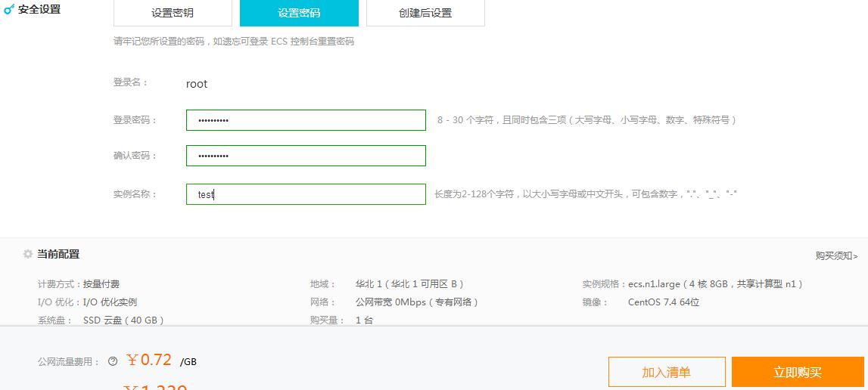This screenshot has width=868, height=390.
Task: Click the gear icon beside 当前配置
Action: 28,255
